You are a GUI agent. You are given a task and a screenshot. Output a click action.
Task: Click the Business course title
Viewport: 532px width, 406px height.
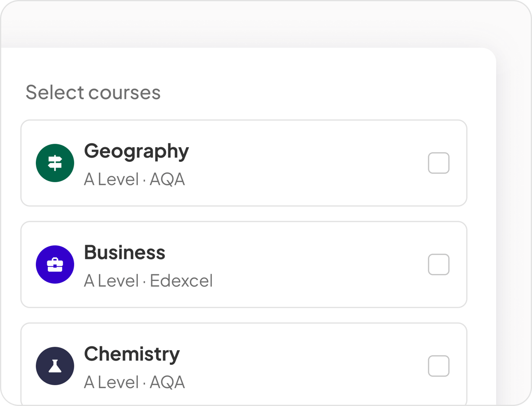point(125,253)
